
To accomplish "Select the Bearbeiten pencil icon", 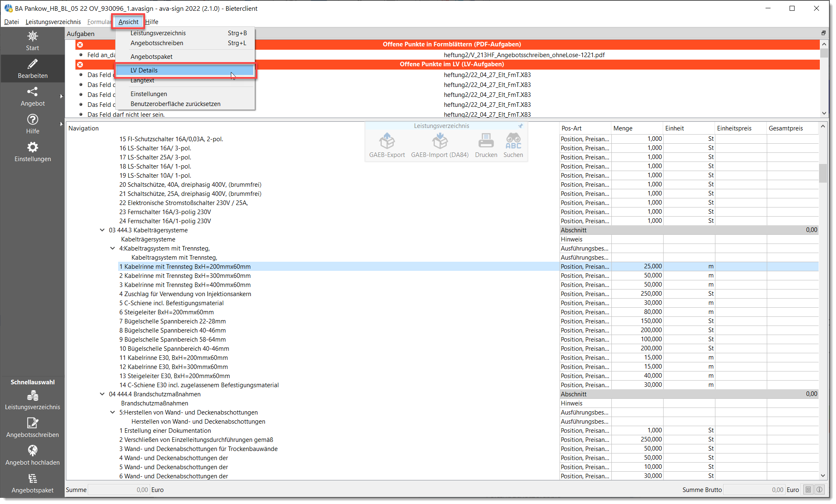I will 32,64.
